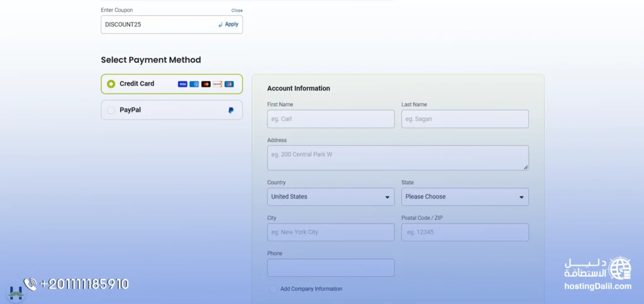
Task: Click the Account Information heading
Action: pyautogui.click(x=299, y=88)
